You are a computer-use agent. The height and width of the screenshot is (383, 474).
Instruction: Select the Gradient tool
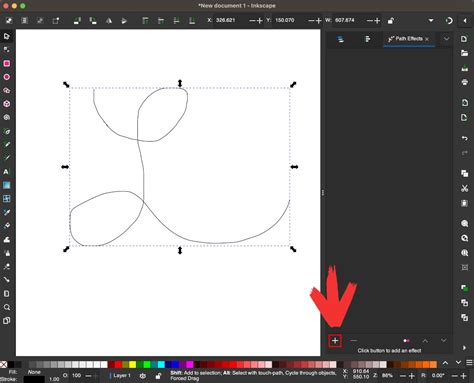coord(7,185)
